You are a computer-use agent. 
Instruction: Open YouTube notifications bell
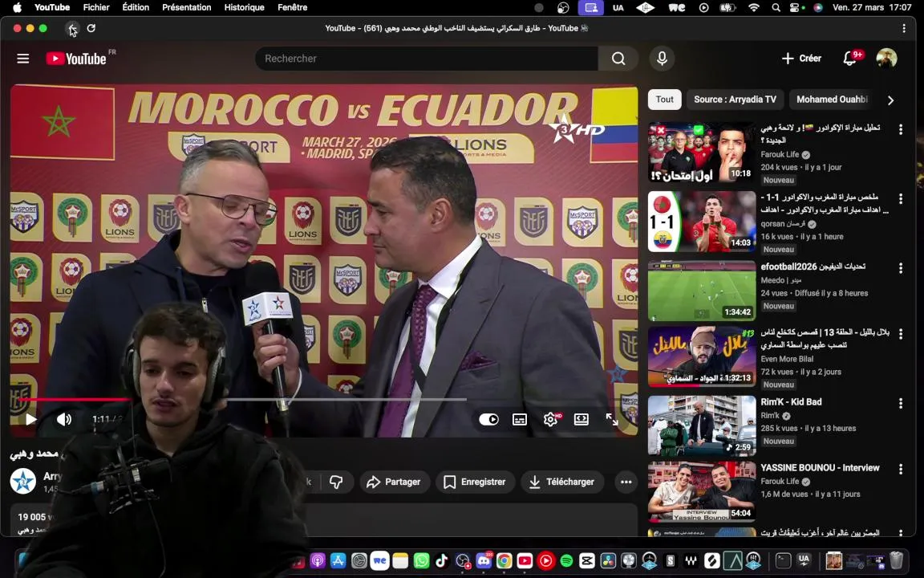tap(849, 59)
